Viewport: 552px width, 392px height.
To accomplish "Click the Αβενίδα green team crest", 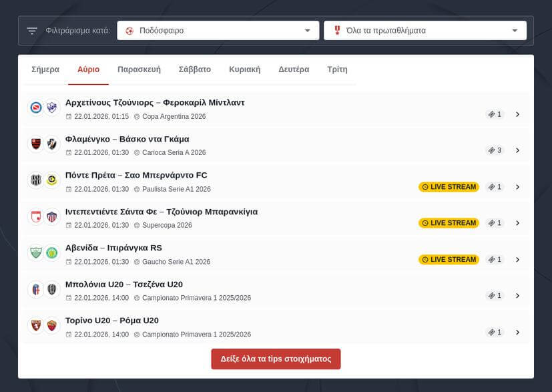I will point(36,252).
